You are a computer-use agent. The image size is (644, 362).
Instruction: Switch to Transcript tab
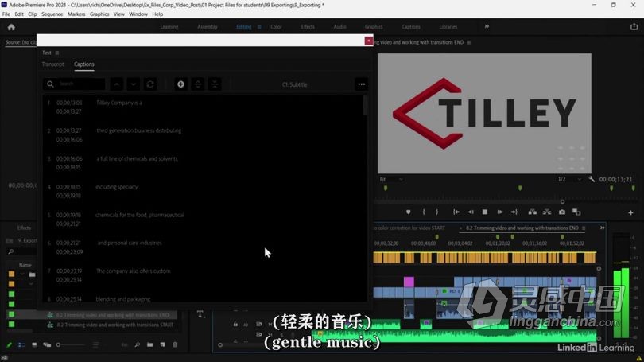point(52,64)
